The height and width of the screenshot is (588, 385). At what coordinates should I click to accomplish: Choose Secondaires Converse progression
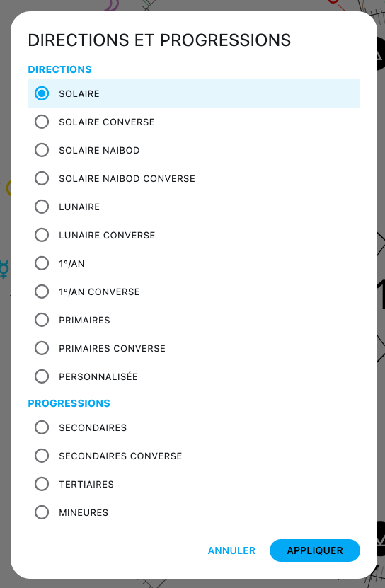[194, 456]
